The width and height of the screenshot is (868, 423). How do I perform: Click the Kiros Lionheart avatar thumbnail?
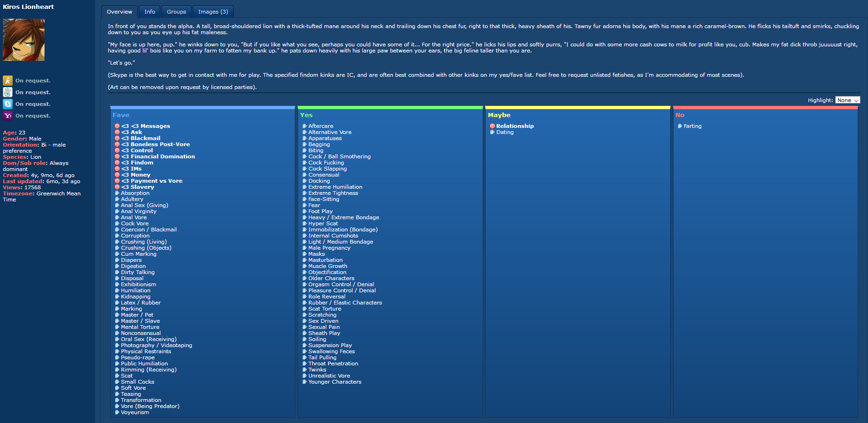point(24,40)
